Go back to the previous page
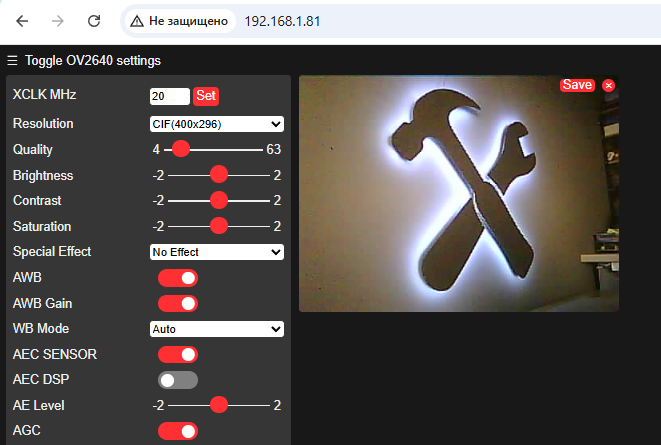661x445 pixels. 22,21
